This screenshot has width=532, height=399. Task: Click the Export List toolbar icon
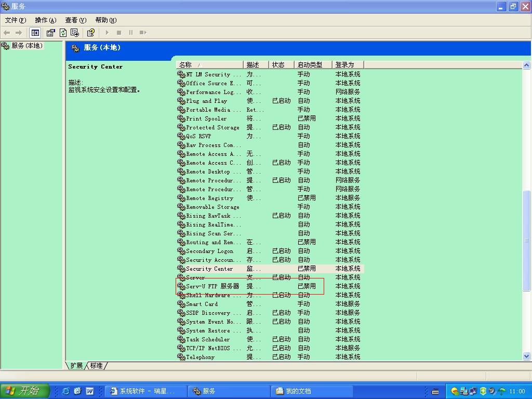(75, 33)
